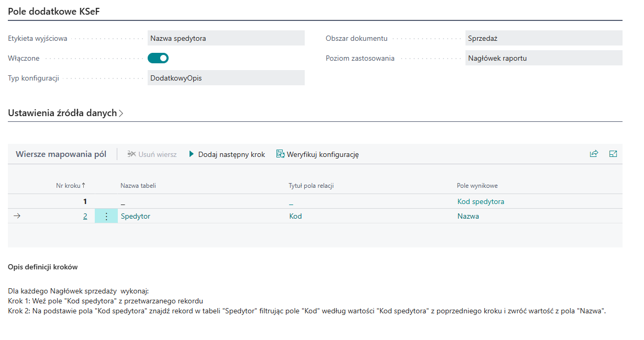This screenshot has width=644, height=340.
Task: Click the share icon in the mapping toolbar
Action: [x=594, y=154]
